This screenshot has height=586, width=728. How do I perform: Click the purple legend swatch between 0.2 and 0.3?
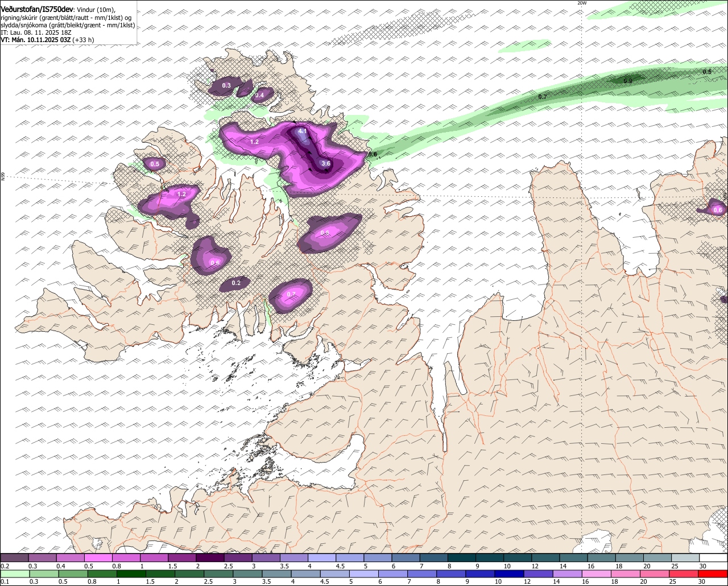[x=14, y=558]
